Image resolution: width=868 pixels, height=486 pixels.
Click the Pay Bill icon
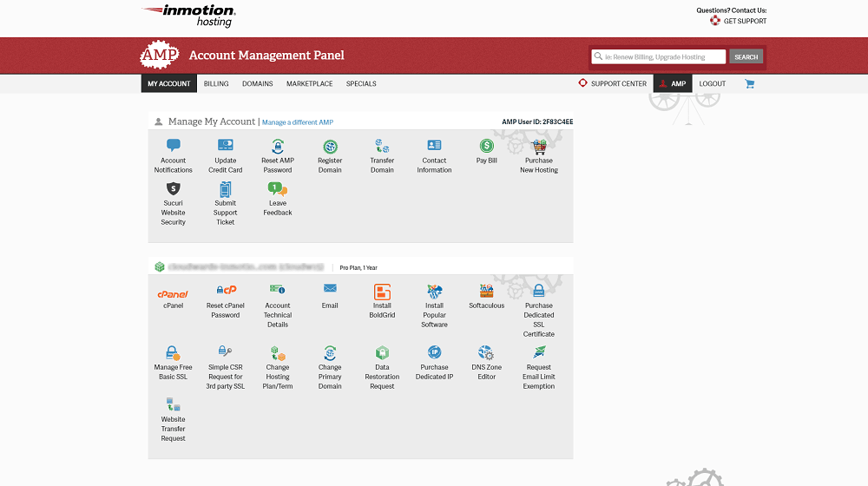click(x=487, y=146)
